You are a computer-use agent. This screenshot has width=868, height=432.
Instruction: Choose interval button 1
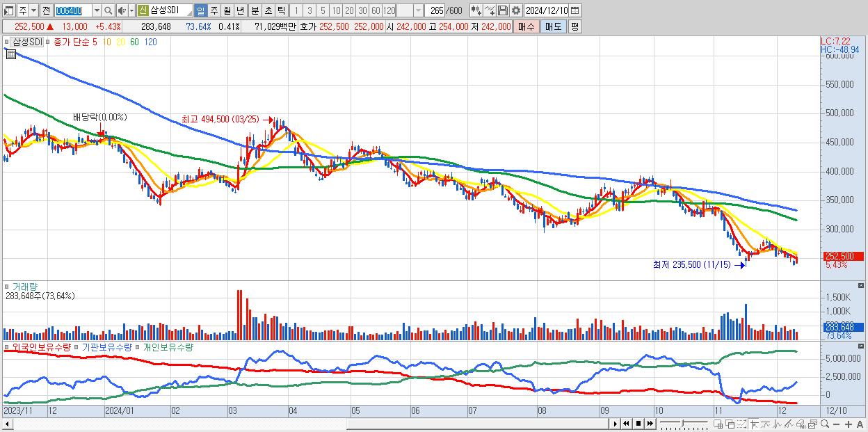[x=296, y=10]
